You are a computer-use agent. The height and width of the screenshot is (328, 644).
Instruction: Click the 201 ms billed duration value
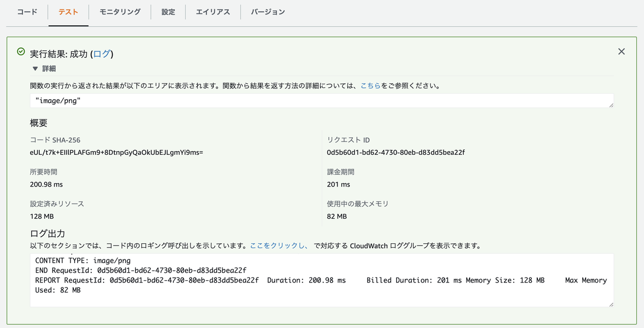pos(338,184)
